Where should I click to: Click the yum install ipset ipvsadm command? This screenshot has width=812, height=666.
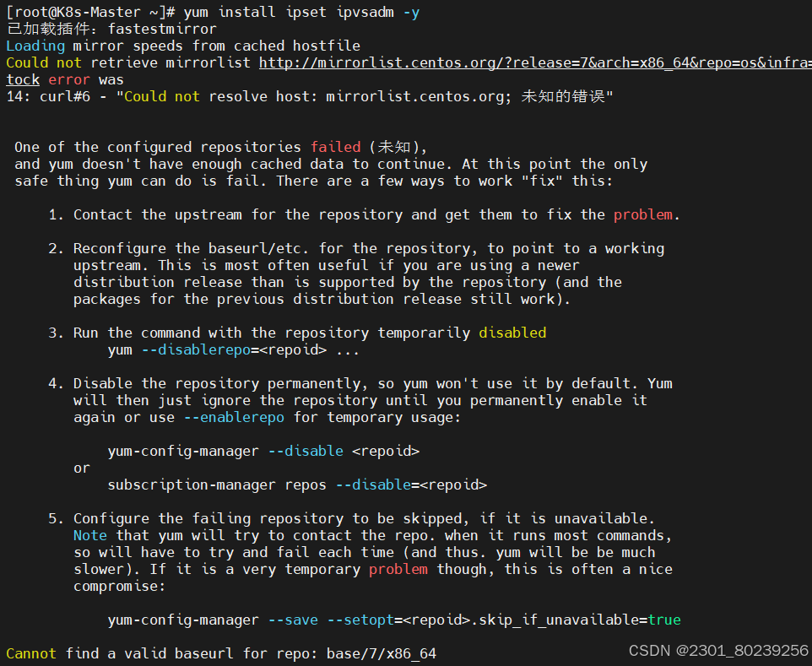301,12
